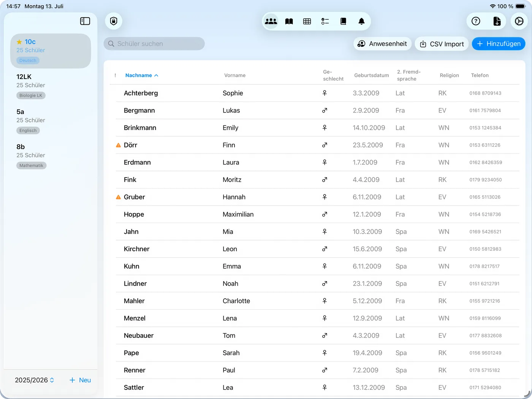Click the Wi-Fi icon in status bar

(x=493, y=6)
